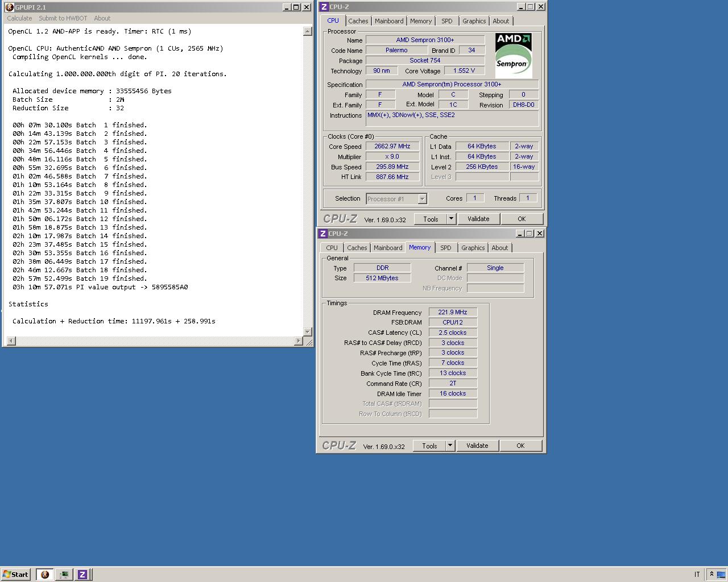The width and height of the screenshot is (728, 582).
Task: Switch to SPD tab in upper CPU-Z
Action: (x=447, y=21)
